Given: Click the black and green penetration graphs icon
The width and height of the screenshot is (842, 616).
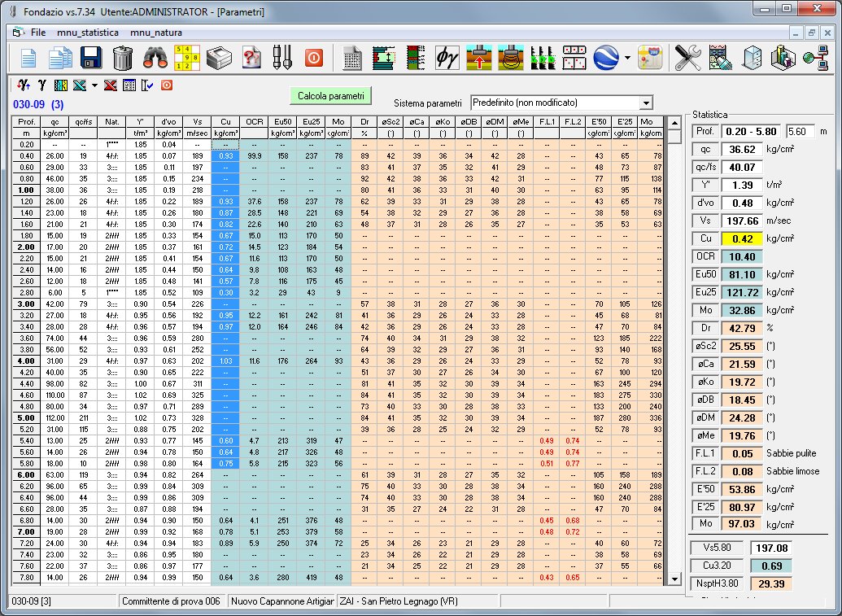Looking at the screenshot, I should (x=543, y=58).
